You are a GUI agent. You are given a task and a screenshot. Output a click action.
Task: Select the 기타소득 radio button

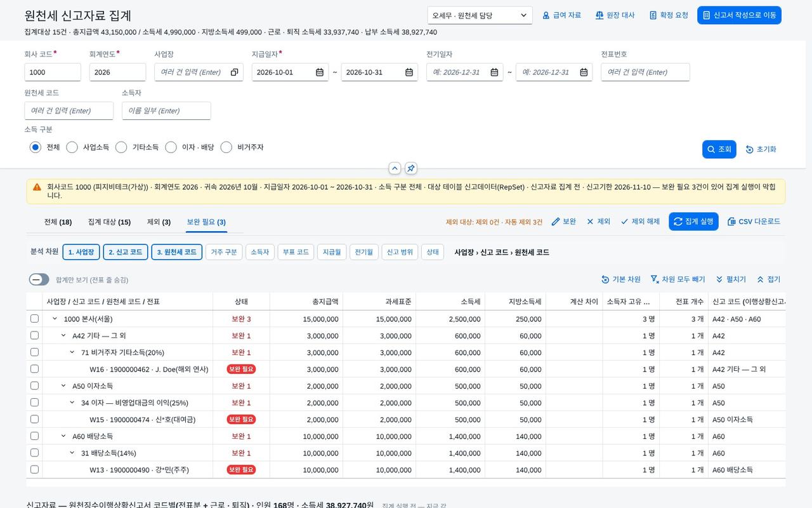[121, 147]
